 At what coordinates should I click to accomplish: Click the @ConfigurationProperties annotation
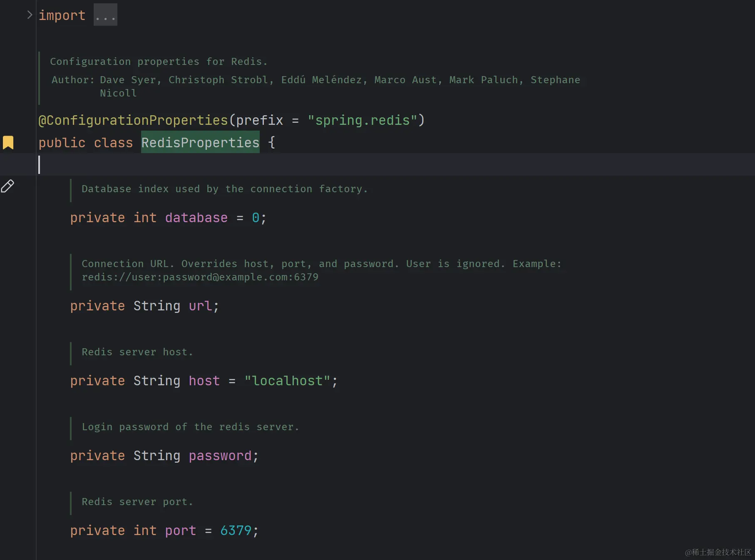pos(133,120)
